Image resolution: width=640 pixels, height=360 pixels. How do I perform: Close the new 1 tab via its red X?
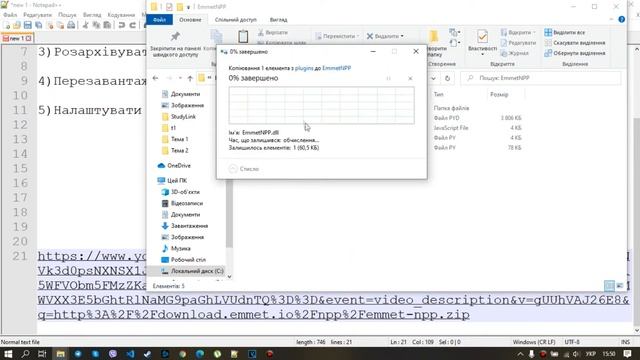pos(29,38)
